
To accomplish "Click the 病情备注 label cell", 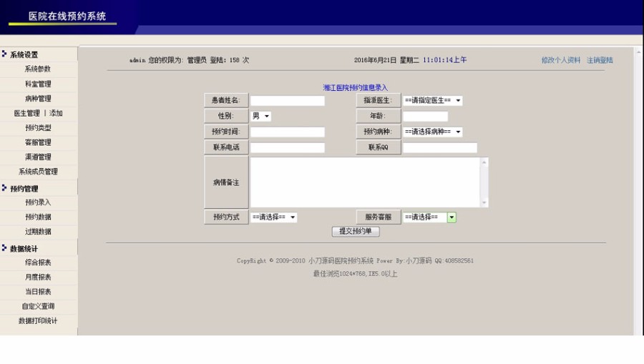I will pyautogui.click(x=226, y=182).
